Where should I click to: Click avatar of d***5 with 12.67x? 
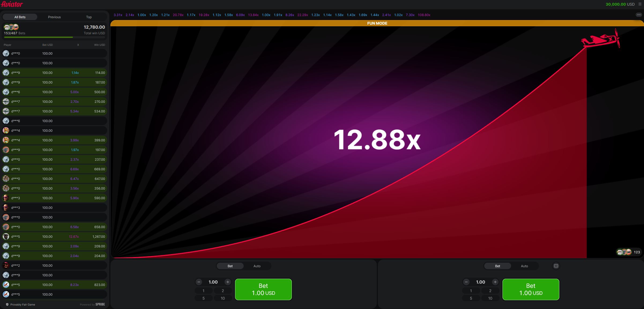coord(6,236)
